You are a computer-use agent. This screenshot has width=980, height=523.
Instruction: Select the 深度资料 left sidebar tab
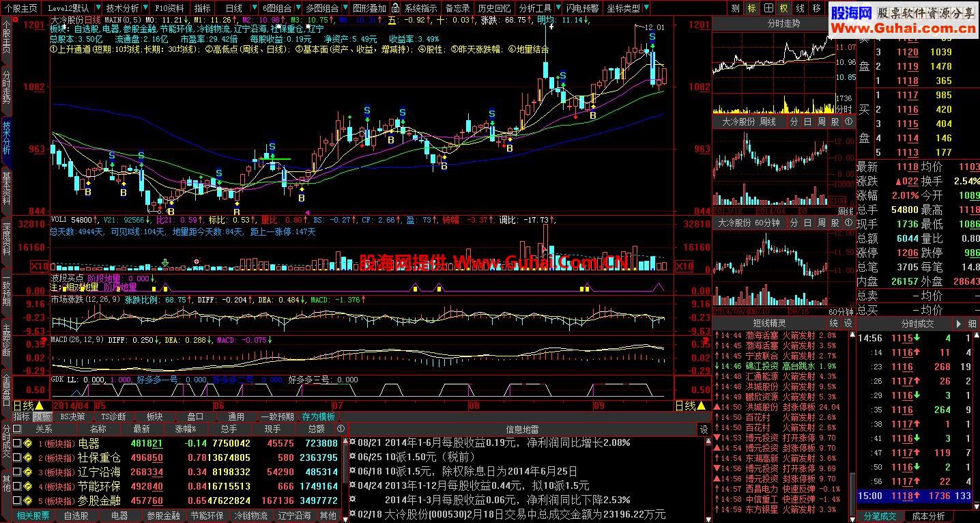pyautogui.click(x=6, y=238)
